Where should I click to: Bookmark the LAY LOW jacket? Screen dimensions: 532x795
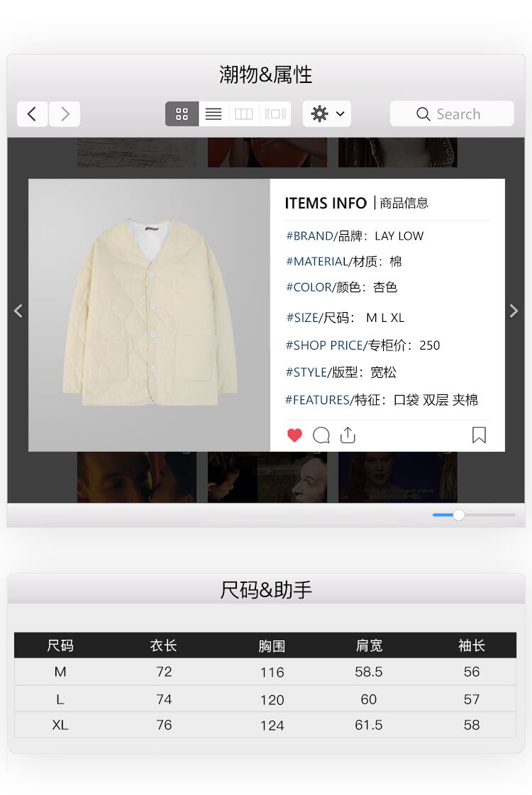[x=479, y=435]
